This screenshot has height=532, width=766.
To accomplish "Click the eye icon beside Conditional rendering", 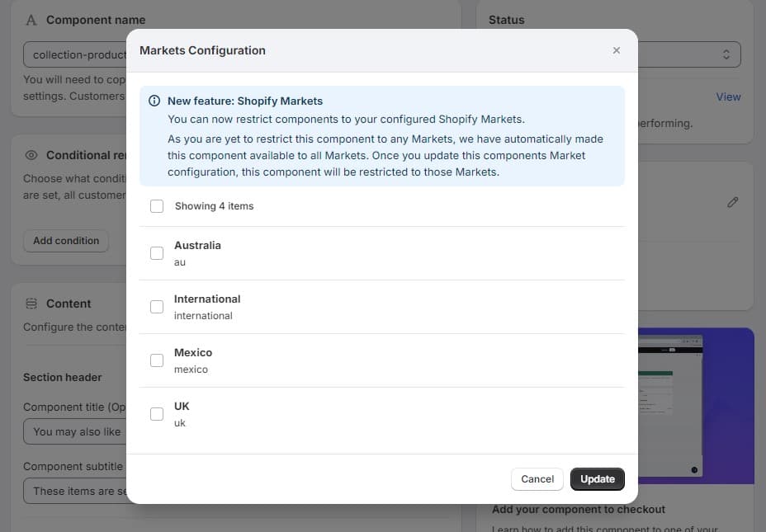I will (31, 155).
